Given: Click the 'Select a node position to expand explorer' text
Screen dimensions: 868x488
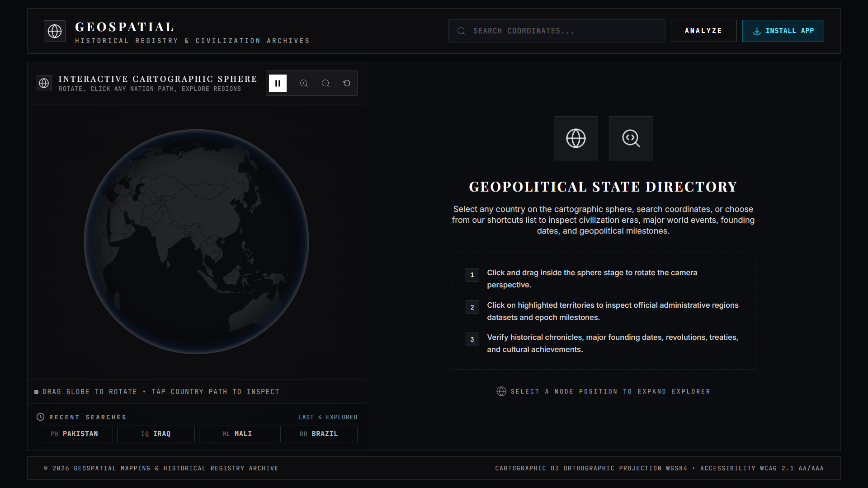Looking at the screenshot, I should tap(610, 391).
